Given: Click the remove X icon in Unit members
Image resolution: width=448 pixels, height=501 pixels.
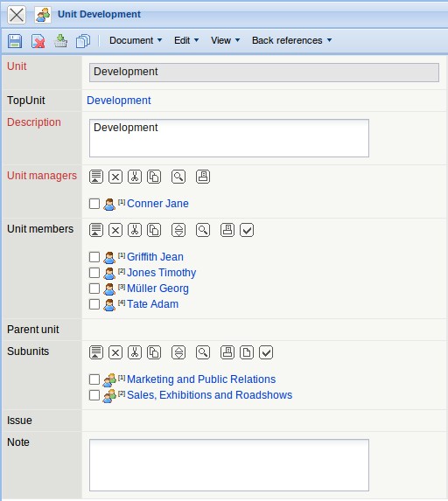Looking at the screenshot, I should click(x=115, y=230).
